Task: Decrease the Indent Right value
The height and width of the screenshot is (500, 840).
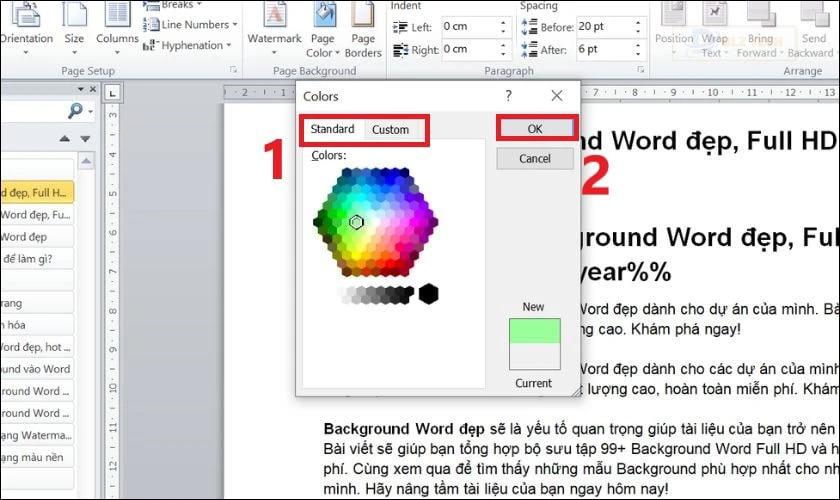Action: (x=503, y=53)
